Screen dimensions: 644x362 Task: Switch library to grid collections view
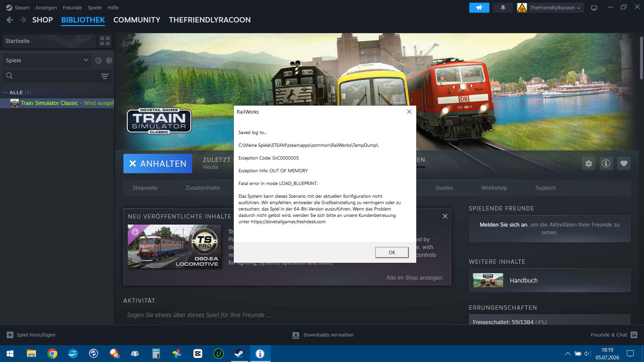click(105, 41)
